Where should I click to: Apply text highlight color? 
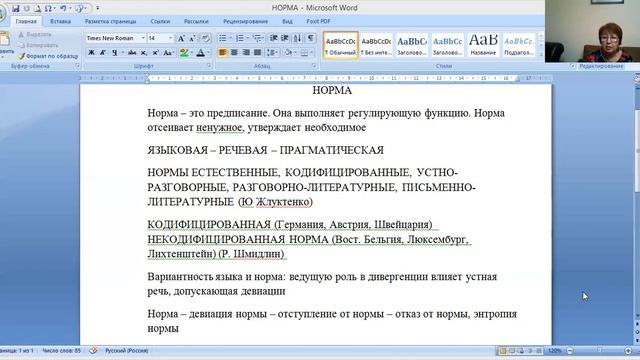[184, 52]
